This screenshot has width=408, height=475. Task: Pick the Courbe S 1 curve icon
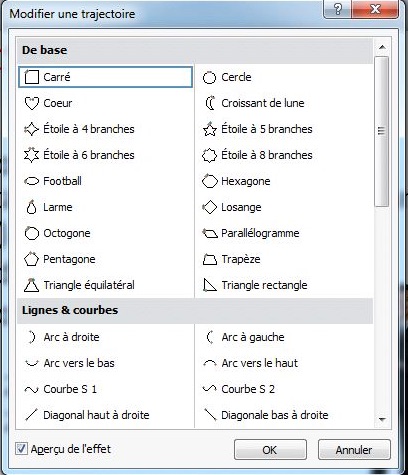coord(32,389)
